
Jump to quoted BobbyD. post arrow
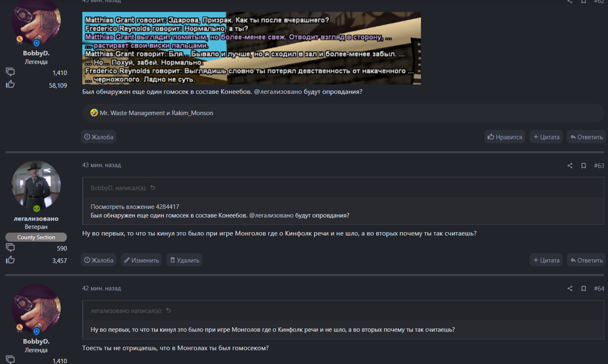point(153,188)
